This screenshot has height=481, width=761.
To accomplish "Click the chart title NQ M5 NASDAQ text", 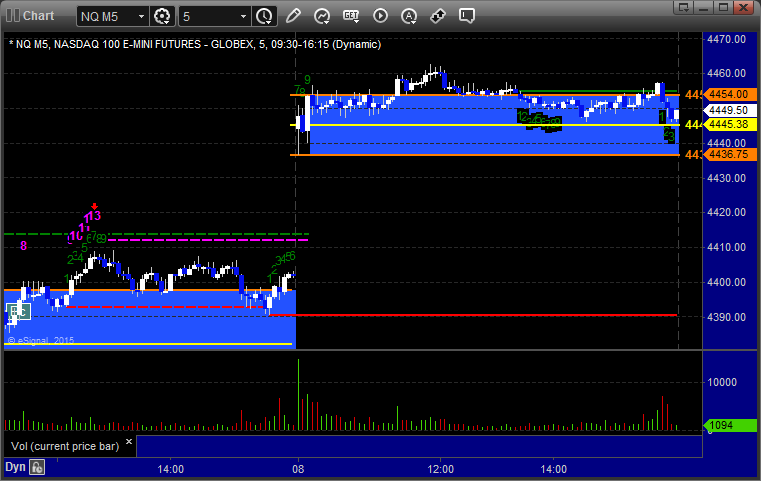I will [x=195, y=44].
